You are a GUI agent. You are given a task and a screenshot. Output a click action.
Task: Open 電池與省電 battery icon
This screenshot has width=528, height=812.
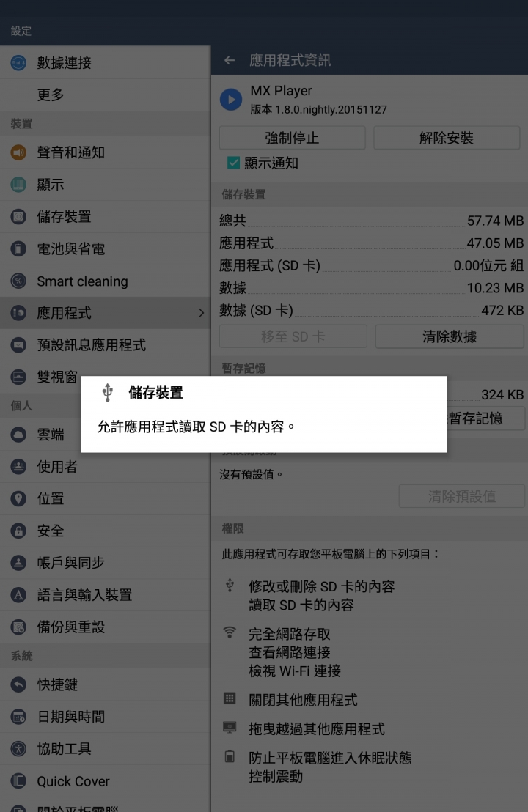pyautogui.click(x=18, y=248)
